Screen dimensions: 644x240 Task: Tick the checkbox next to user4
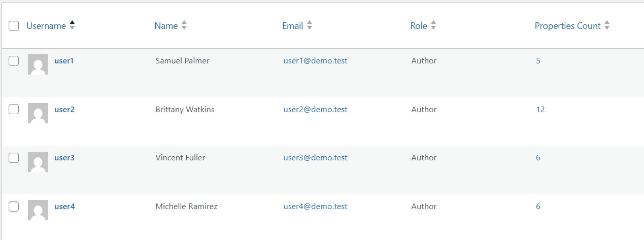[x=14, y=207]
